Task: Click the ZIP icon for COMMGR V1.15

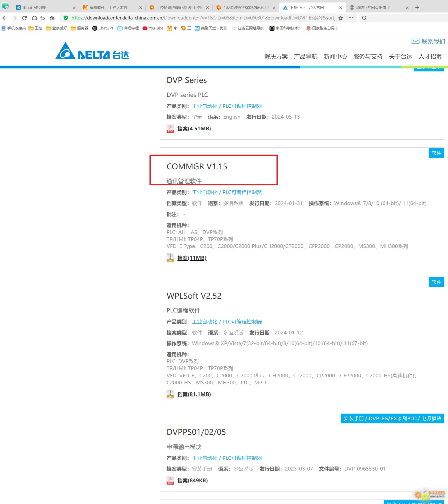Action: pos(170,258)
